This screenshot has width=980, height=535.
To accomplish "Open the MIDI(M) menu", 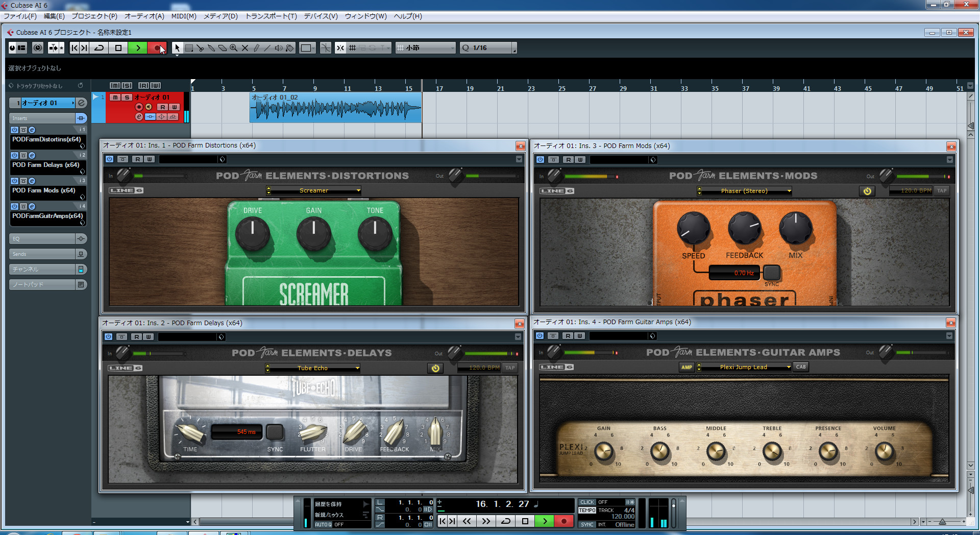I will pos(184,16).
